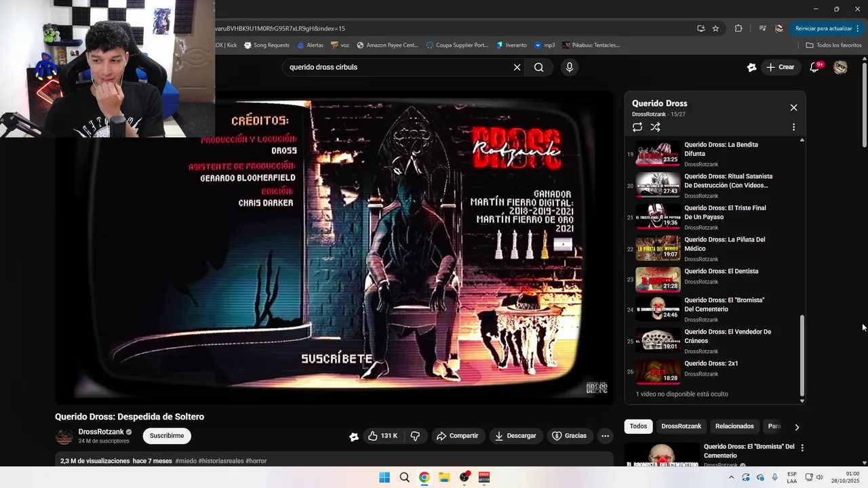Click the #horror hashtag
Image resolution: width=868 pixels, height=488 pixels.
pos(256,461)
